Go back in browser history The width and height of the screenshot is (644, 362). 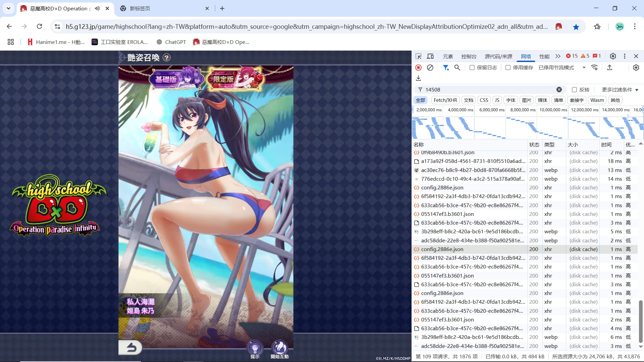click(9, 26)
